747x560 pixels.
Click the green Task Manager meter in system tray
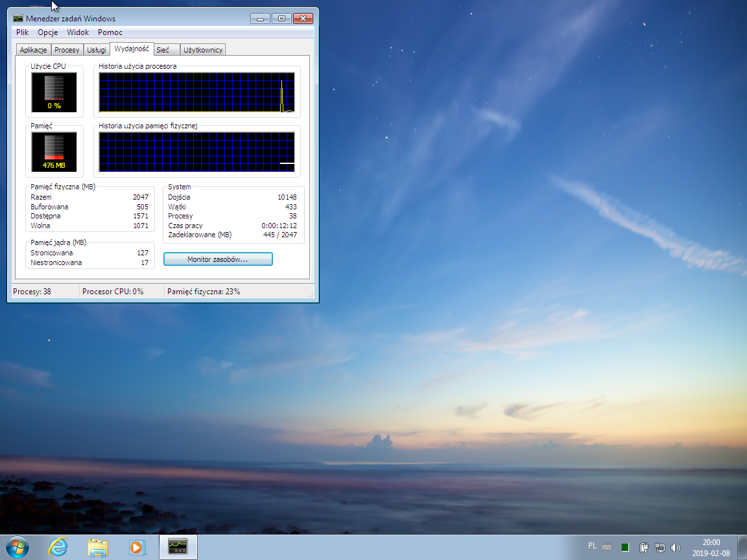(x=624, y=548)
